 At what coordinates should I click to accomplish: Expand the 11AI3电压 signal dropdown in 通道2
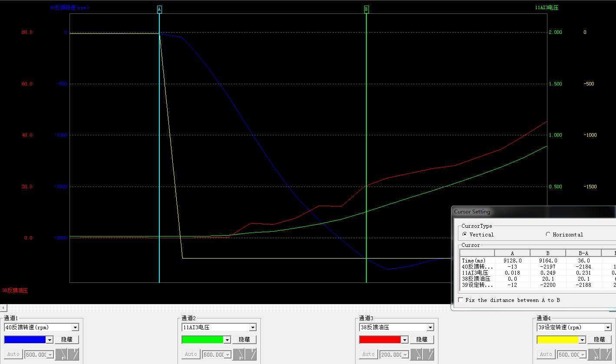[x=253, y=328]
